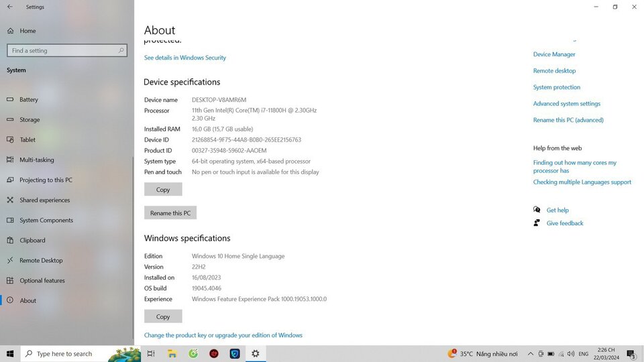Click the Find a setting search box
This screenshot has height=362, width=644.
(67, 50)
